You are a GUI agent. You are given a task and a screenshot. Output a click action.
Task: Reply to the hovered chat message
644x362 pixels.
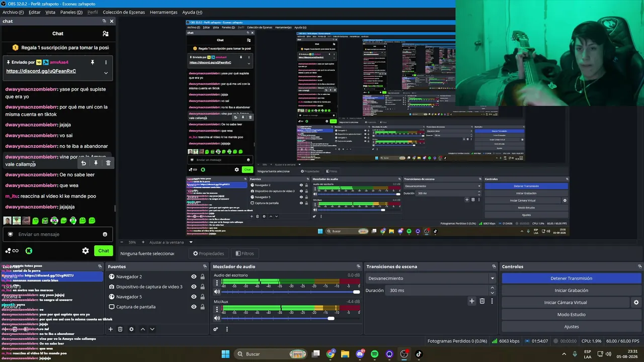click(x=84, y=163)
